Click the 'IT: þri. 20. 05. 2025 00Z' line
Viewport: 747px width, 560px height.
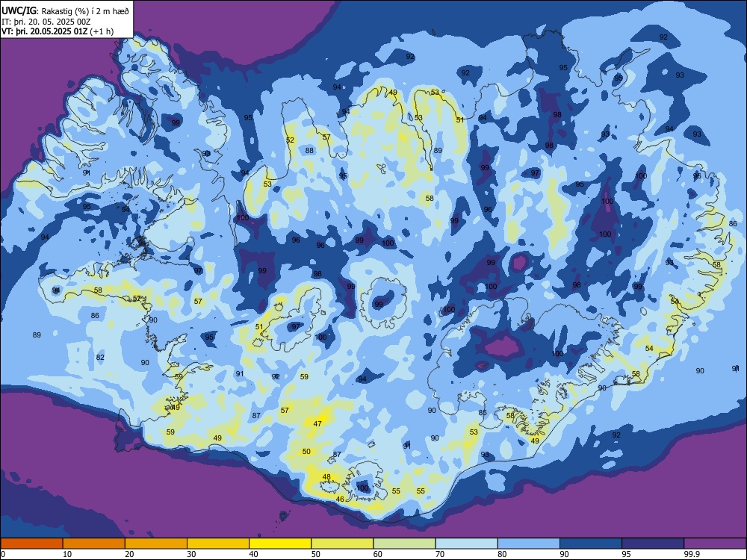point(46,22)
